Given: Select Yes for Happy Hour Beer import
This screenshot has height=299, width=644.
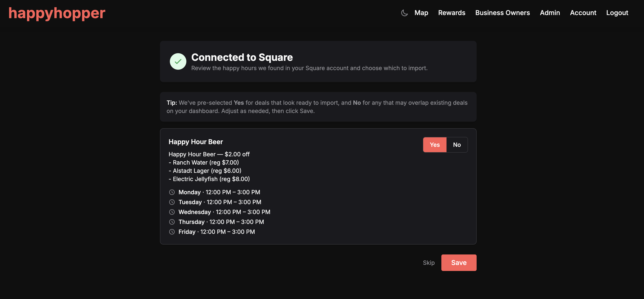Looking at the screenshot, I should click(435, 145).
